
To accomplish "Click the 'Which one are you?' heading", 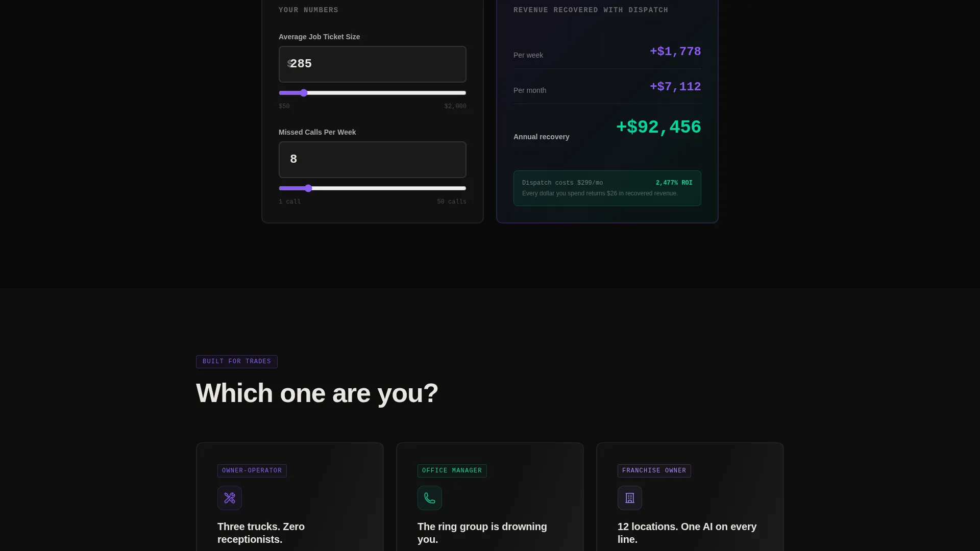I will coord(317,393).
